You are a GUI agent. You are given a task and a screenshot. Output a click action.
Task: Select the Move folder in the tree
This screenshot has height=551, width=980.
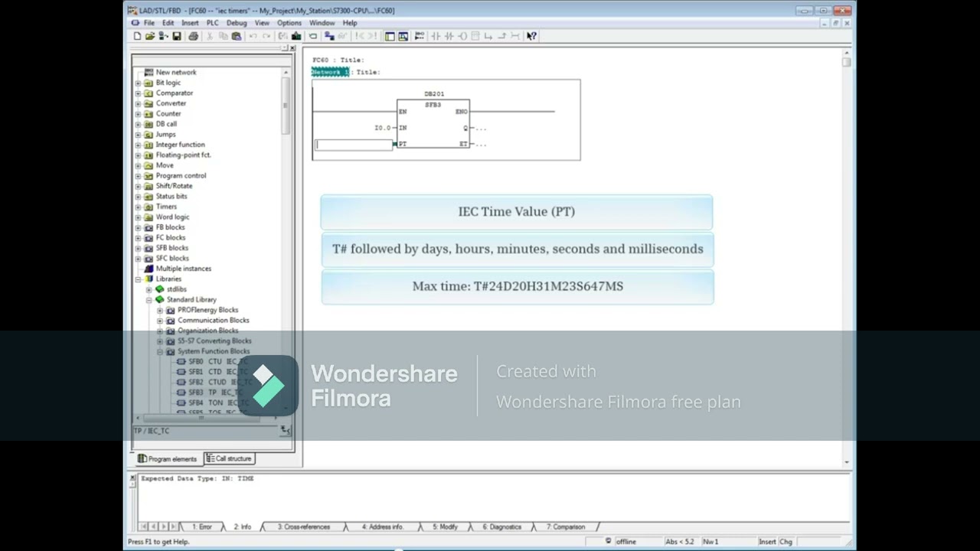click(x=165, y=165)
